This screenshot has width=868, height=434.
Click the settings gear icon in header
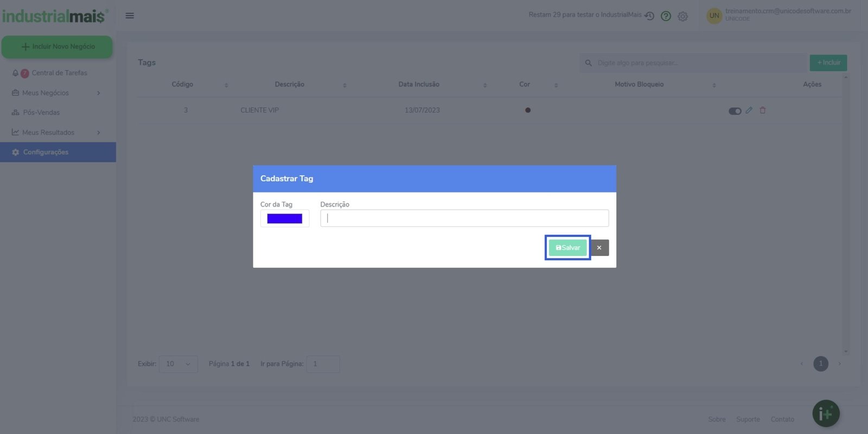coord(682,16)
